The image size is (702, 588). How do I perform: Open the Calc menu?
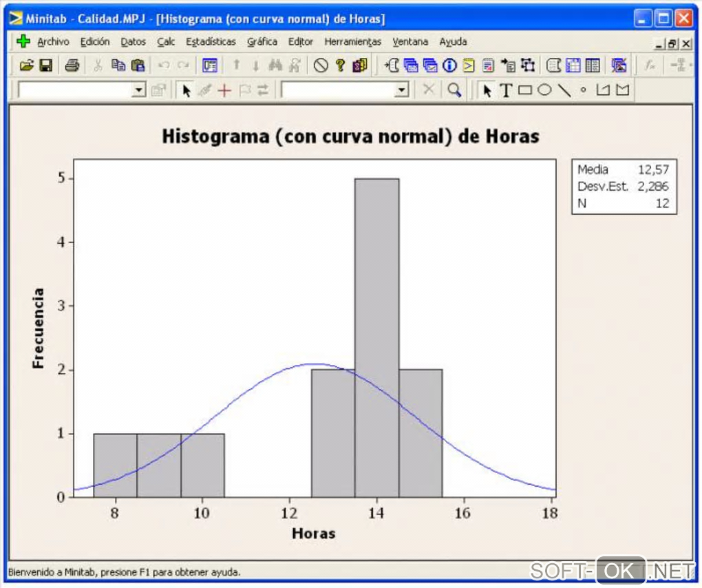pyautogui.click(x=166, y=41)
